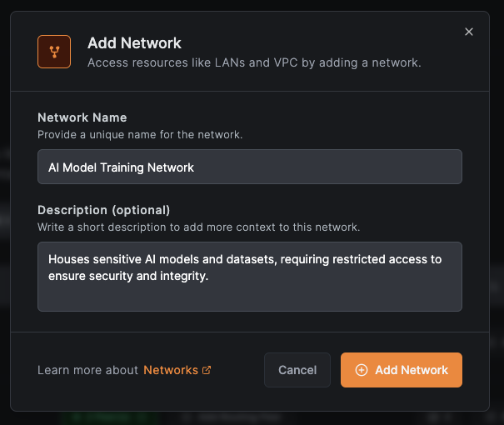This screenshot has height=425, width=504.
Task: Click the 'Network Name' field label
Action: 82,117
